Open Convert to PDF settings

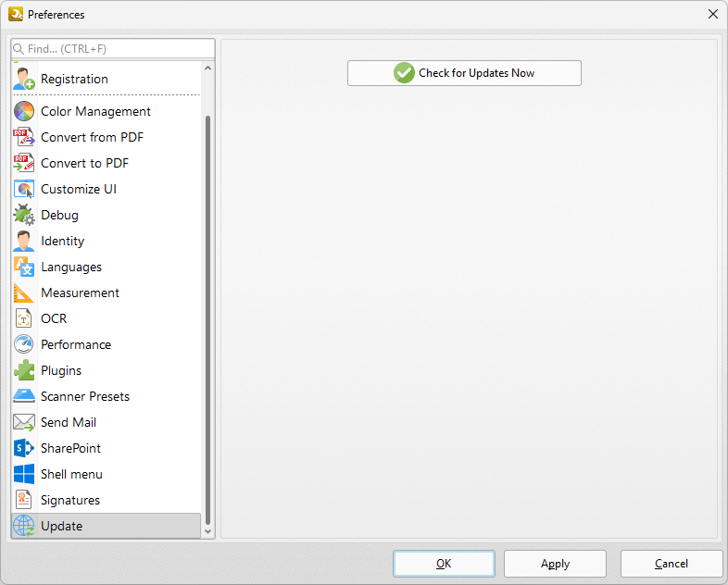(107, 163)
